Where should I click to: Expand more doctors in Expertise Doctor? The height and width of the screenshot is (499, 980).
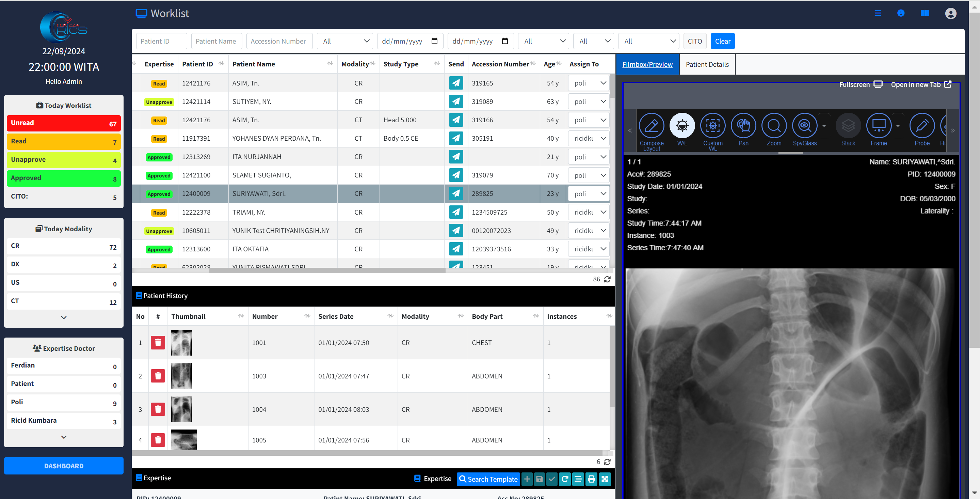tap(64, 437)
